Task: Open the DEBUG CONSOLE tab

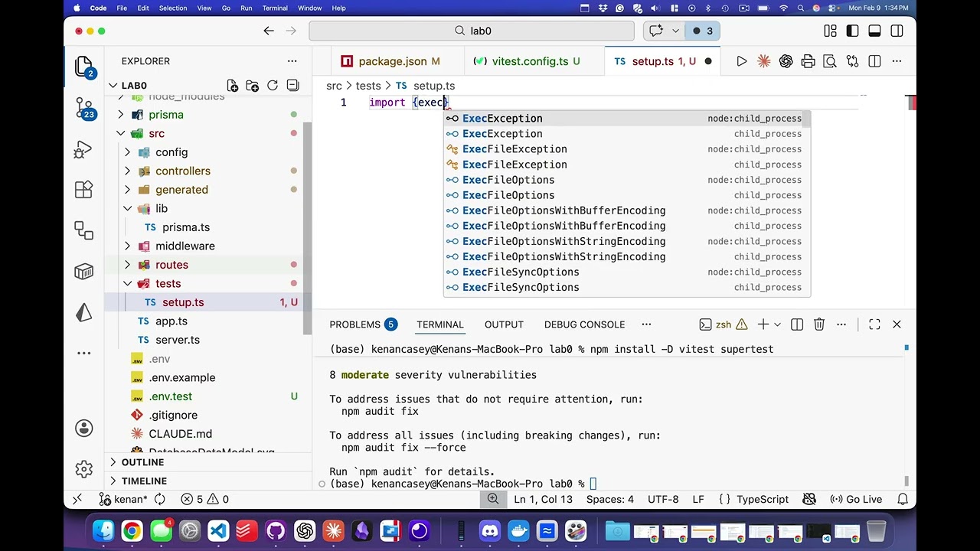Action: tap(584, 324)
